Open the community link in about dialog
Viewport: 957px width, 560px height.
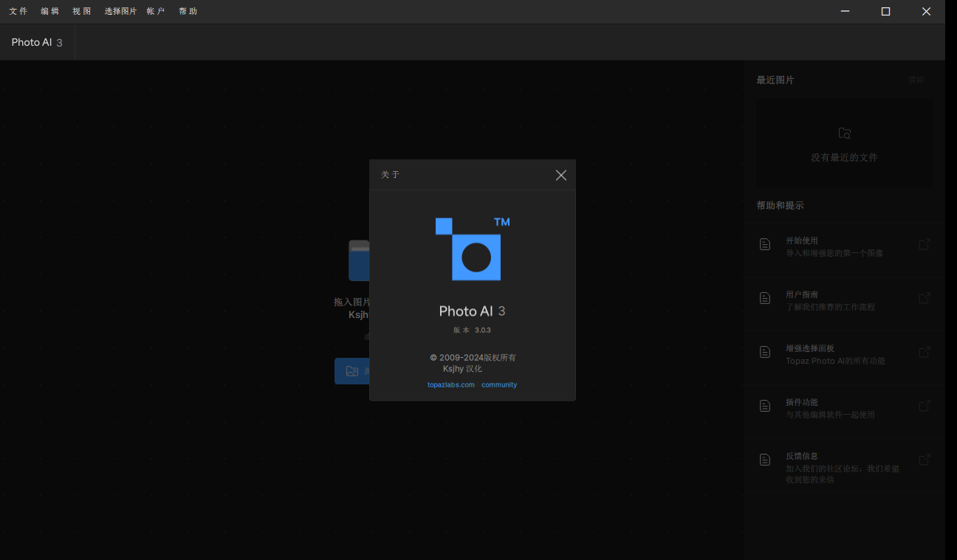coord(499,385)
